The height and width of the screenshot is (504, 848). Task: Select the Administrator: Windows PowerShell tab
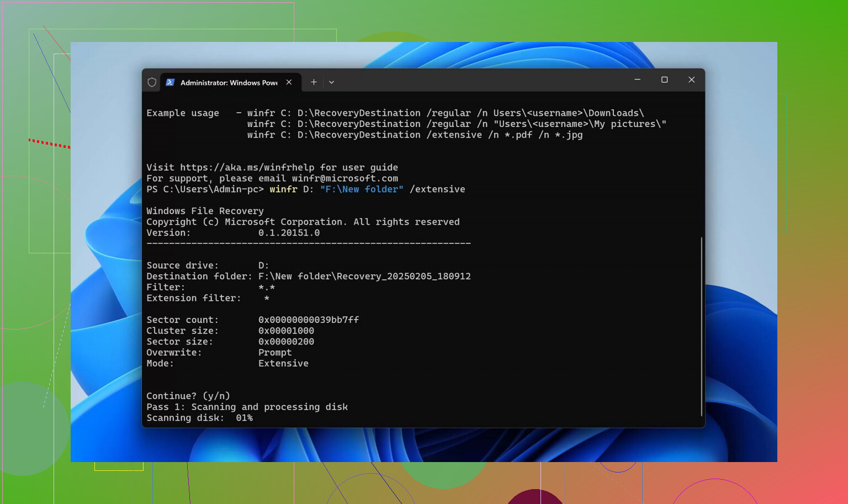pyautogui.click(x=229, y=83)
